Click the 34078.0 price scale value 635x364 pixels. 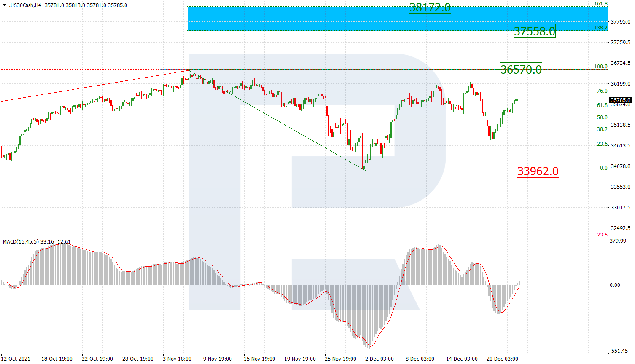620,166
